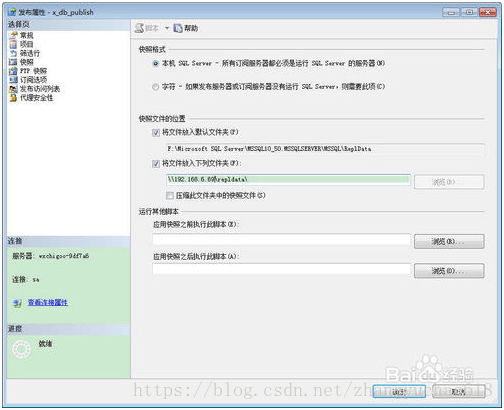Open the 订阅选项 page
This screenshot has height=410, width=504.
tap(34, 80)
